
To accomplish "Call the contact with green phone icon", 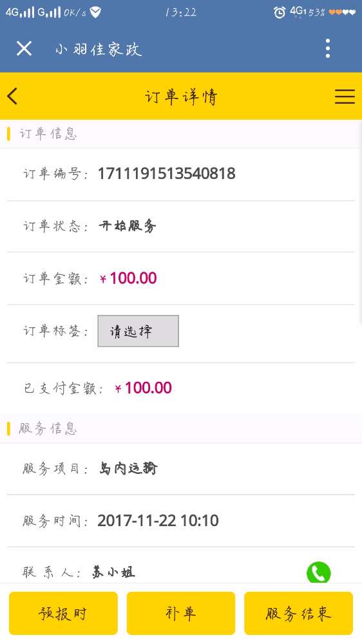I will (x=318, y=572).
